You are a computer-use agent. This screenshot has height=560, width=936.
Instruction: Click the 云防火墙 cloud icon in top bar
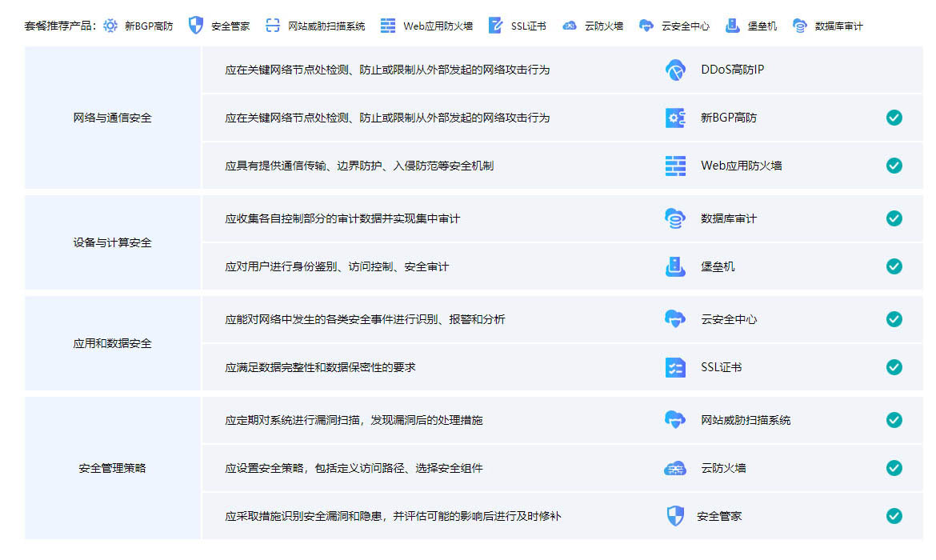tap(570, 26)
